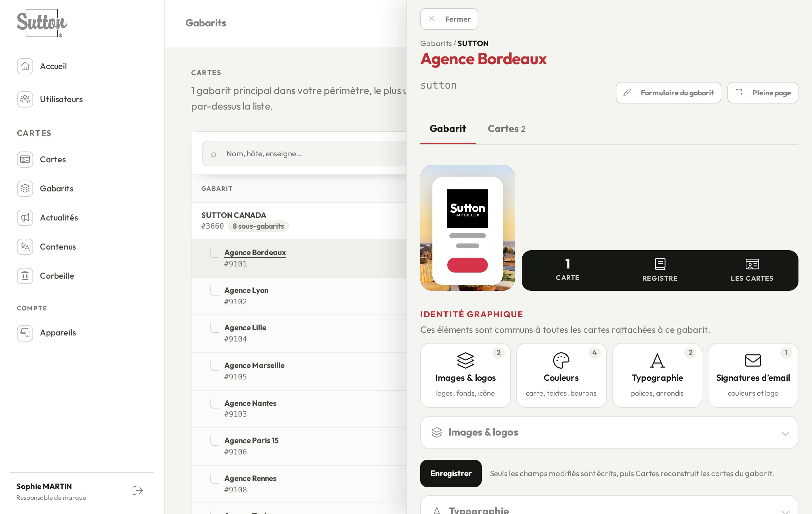812x514 pixels.
Task: Open the Couleurs tile with palette icon
Action: (x=561, y=375)
